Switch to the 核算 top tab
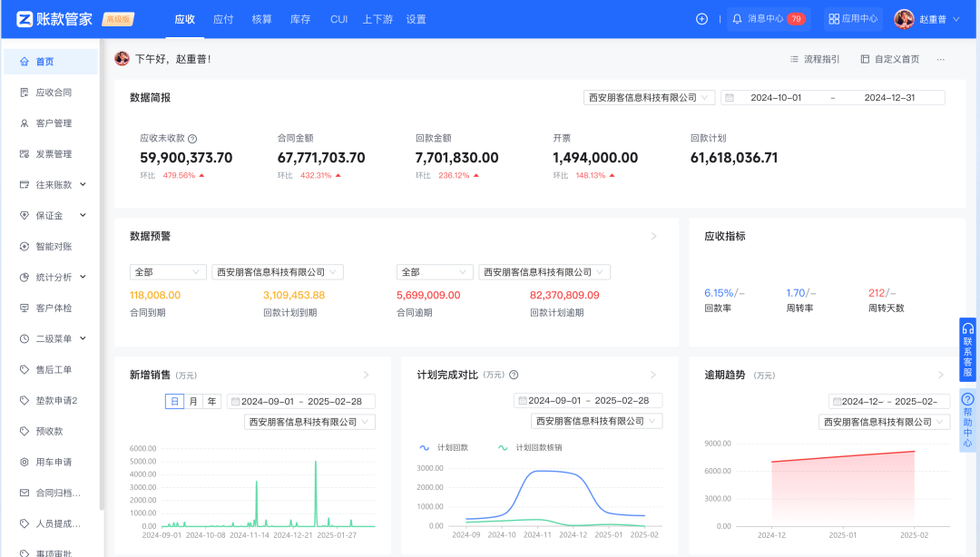Image resolution: width=980 pixels, height=557 pixels. coord(262,19)
